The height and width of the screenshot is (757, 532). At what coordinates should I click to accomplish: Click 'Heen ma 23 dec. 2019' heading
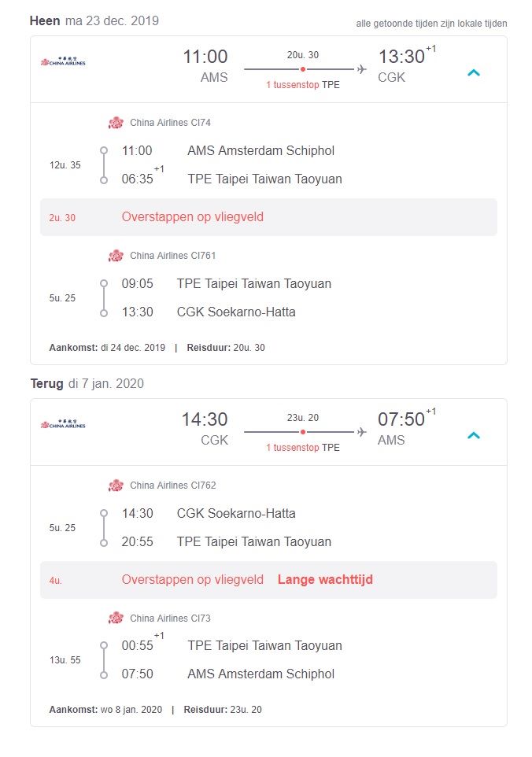94,20
